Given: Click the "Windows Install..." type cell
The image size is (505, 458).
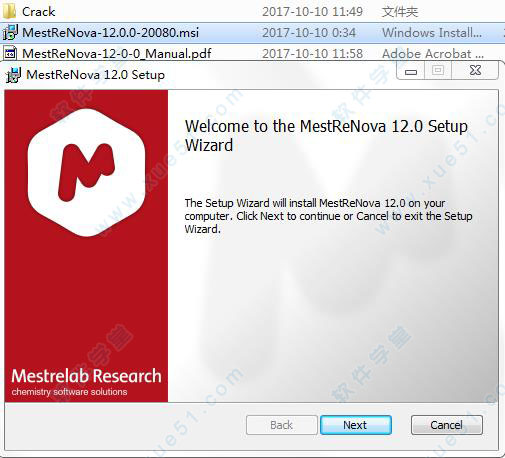Looking at the screenshot, I should coord(432,33).
